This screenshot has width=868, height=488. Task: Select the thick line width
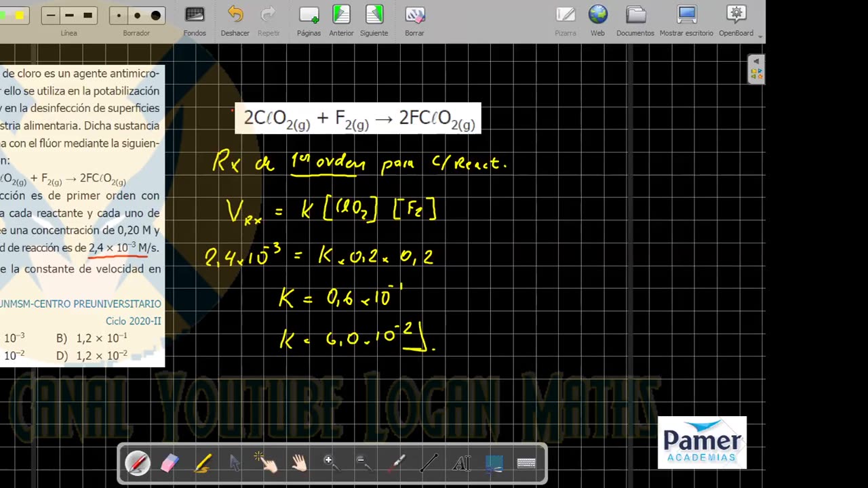click(87, 15)
